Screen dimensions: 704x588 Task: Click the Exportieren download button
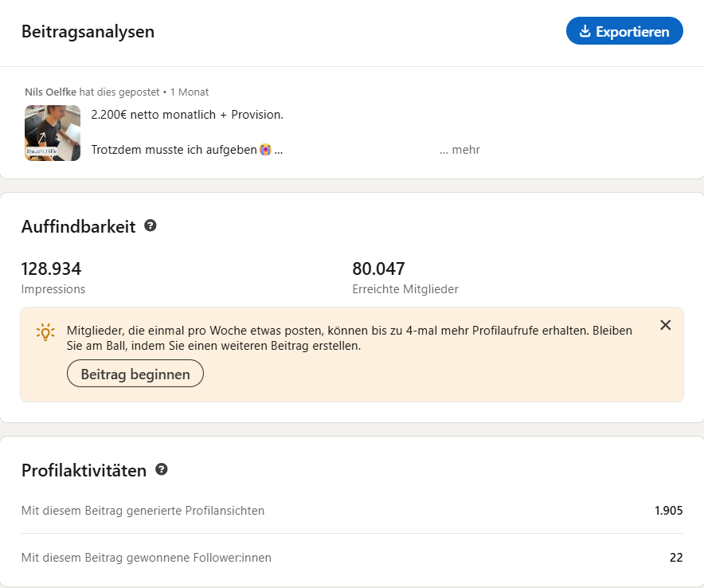(x=624, y=31)
